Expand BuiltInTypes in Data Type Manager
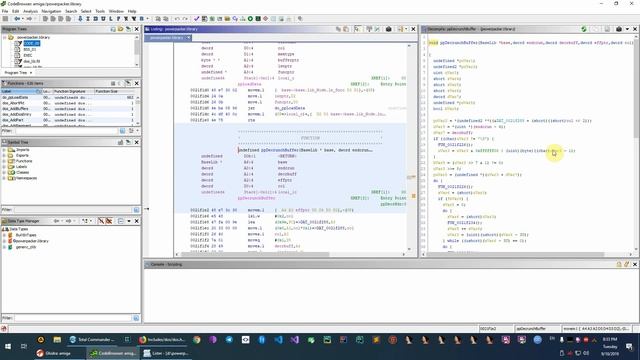 4,235
